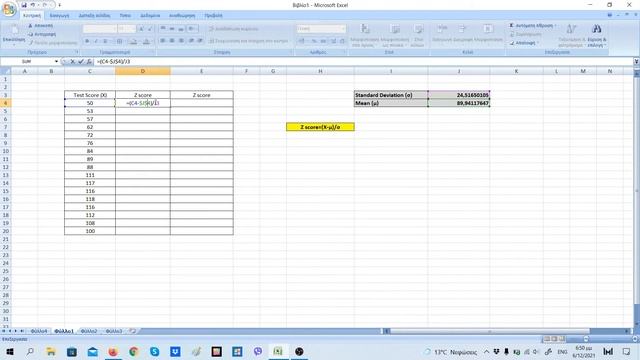Image resolution: width=640 pixels, height=360 pixels.
Task: Open the font size dropdown
Action: click(x=133, y=29)
